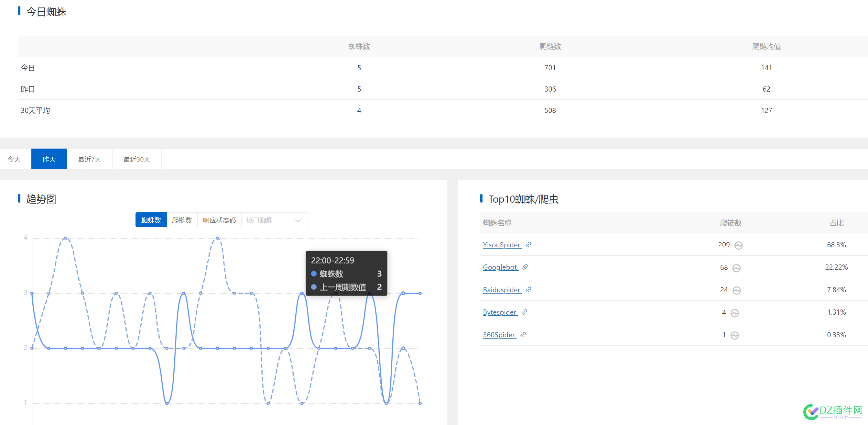Open external link icon beside Baiduspider
Image resolution: width=868 pixels, height=425 pixels.
pyautogui.click(x=528, y=289)
